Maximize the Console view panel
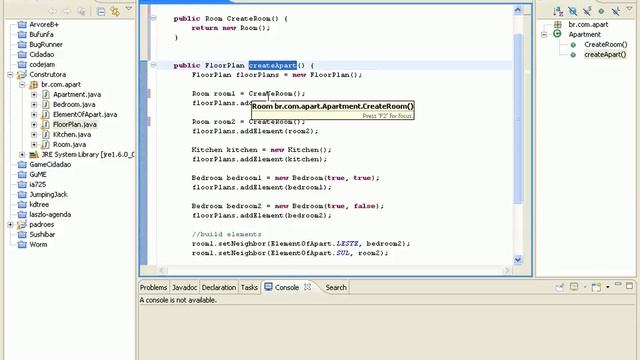The width and height of the screenshot is (640, 360). coord(629,286)
